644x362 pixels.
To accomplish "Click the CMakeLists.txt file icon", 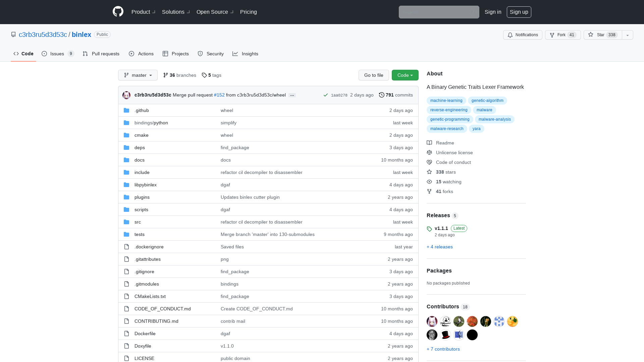I will click(x=126, y=296).
